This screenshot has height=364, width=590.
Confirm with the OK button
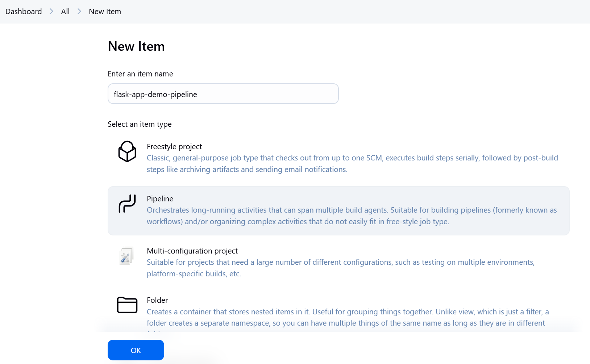pyautogui.click(x=136, y=350)
